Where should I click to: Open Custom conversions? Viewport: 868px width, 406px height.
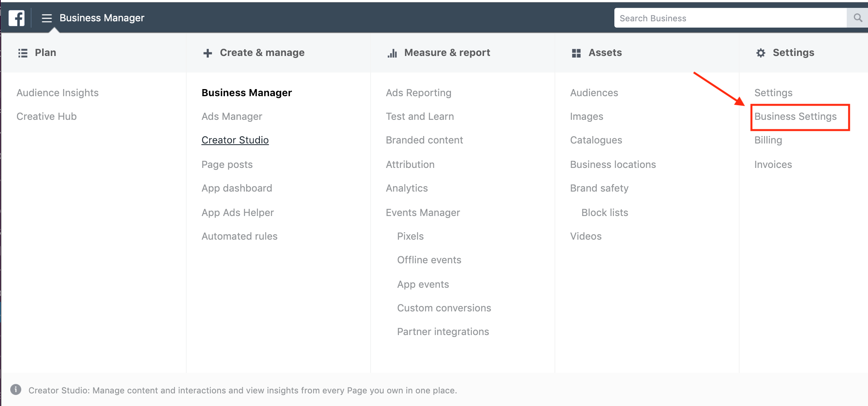(444, 308)
